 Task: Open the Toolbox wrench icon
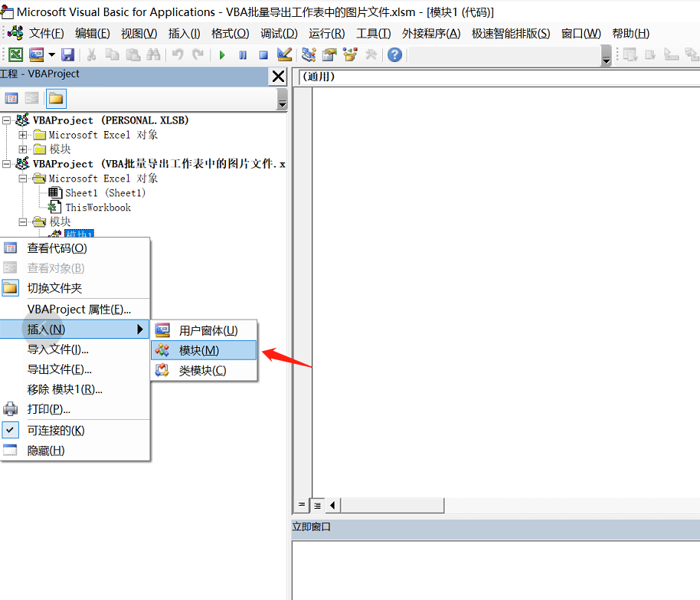371,55
